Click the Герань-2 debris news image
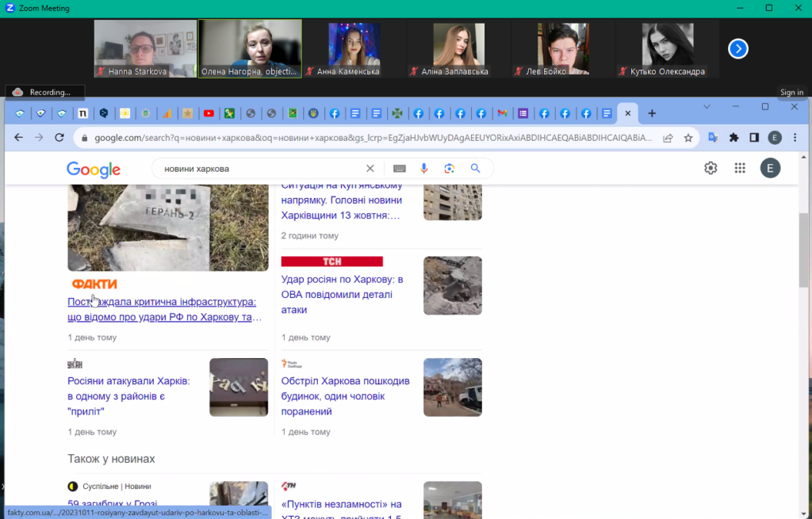Image resolution: width=812 pixels, height=519 pixels. pyautogui.click(x=168, y=227)
